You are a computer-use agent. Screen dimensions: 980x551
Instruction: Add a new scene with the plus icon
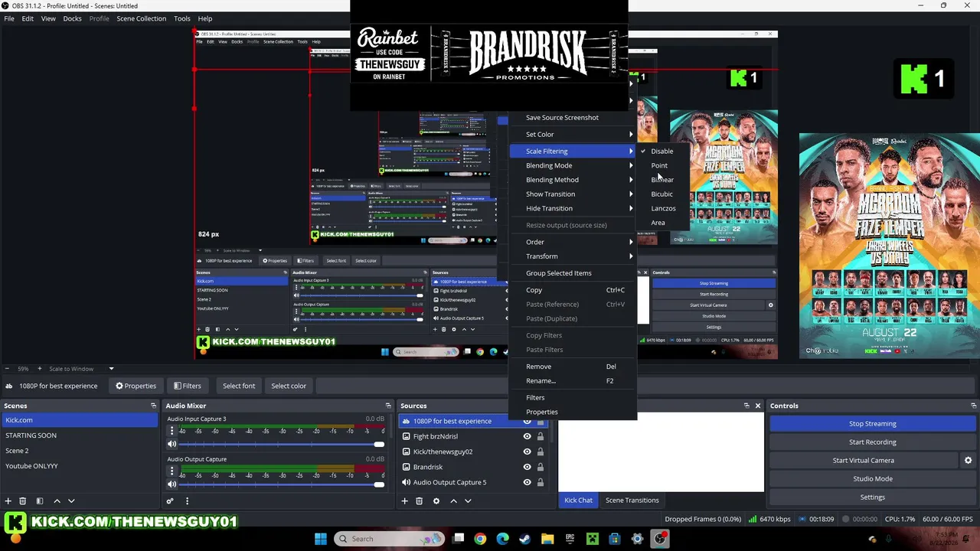coord(8,501)
